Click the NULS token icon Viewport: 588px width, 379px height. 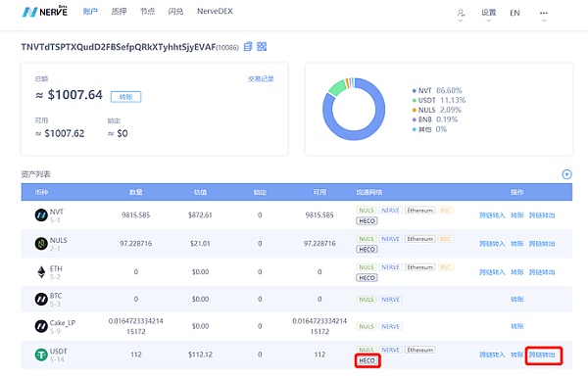coord(41,244)
